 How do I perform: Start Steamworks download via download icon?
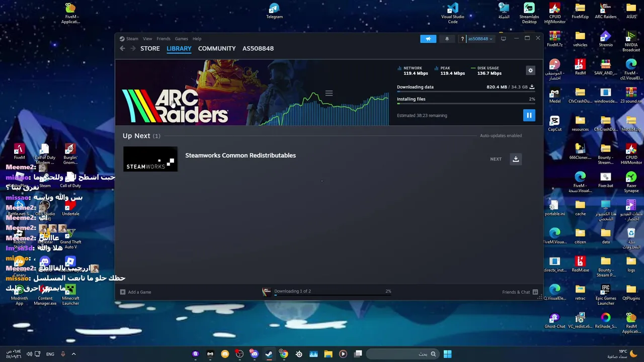516,159
